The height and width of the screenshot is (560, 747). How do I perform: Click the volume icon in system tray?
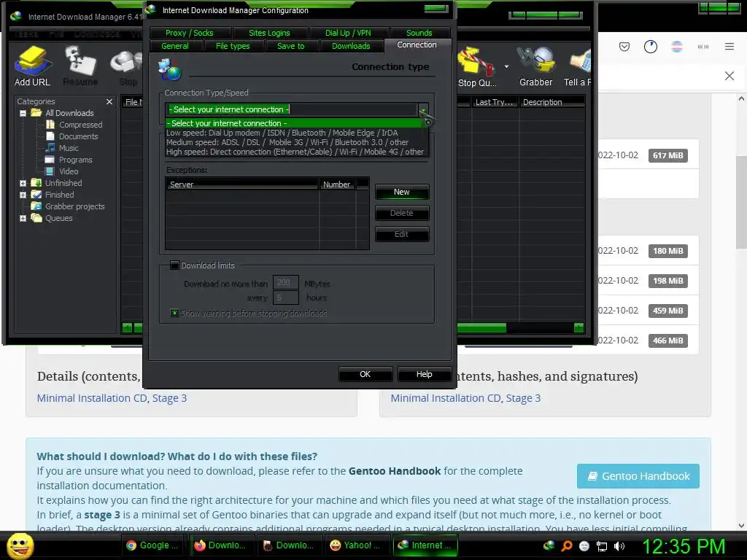point(619,546)
